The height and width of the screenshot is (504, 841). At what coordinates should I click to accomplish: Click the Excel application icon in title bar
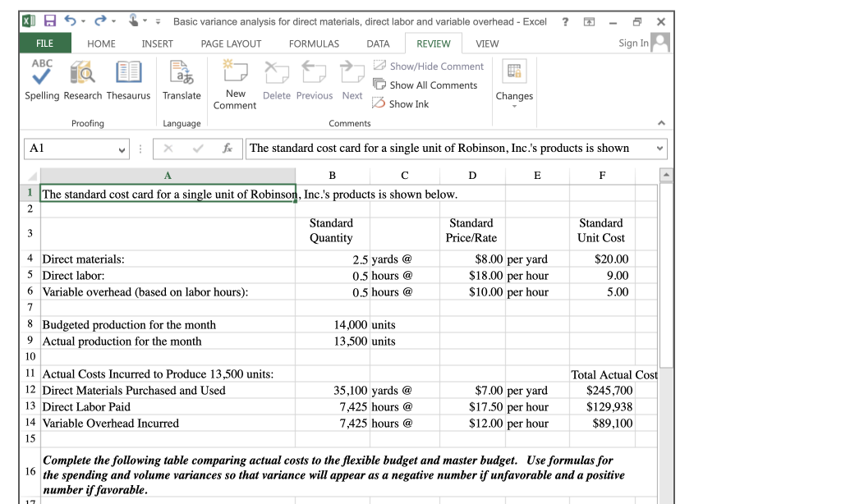coord(29,21)
